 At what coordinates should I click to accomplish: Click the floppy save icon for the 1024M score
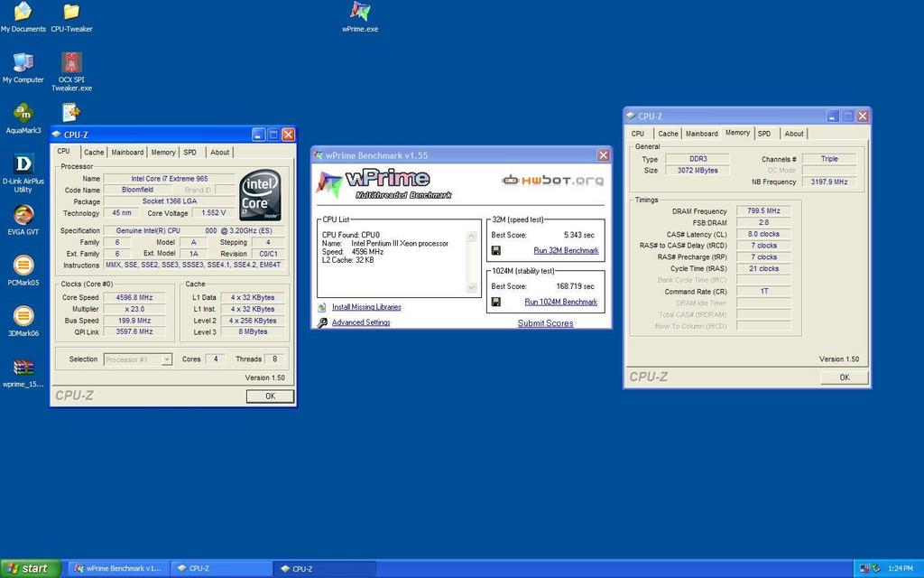click(x=496, y=302)
